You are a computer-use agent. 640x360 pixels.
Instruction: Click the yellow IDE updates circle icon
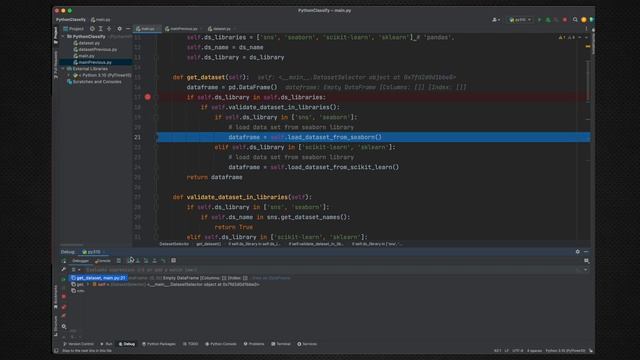(584, 20)
